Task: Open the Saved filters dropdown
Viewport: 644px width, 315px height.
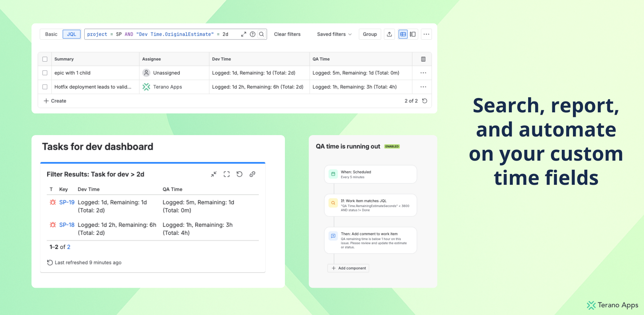Action: (x=334, y=34)
